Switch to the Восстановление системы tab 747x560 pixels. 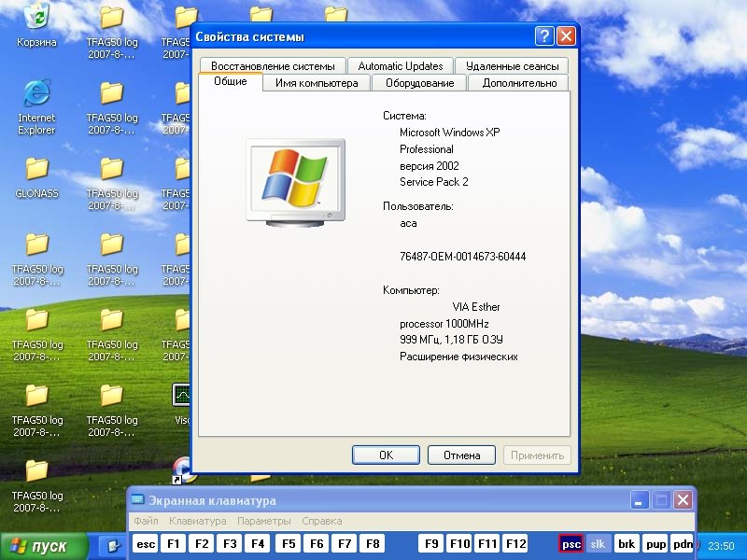(x=273, y=65)
